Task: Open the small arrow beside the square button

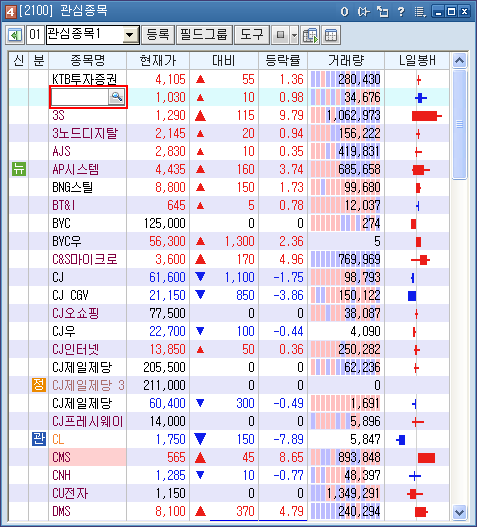Action: [x=294, y=35]
